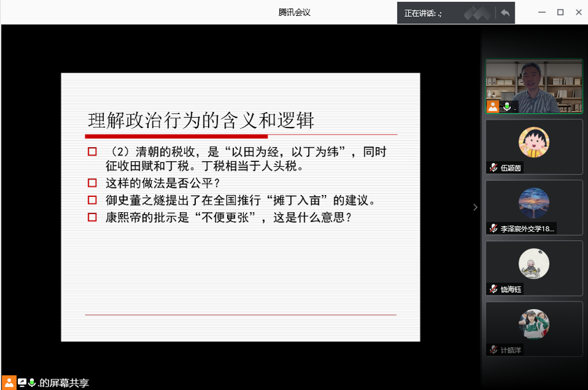588x390 pixels.
Task: Click the screen share icon in bottom bar
Action: (22, 382)
